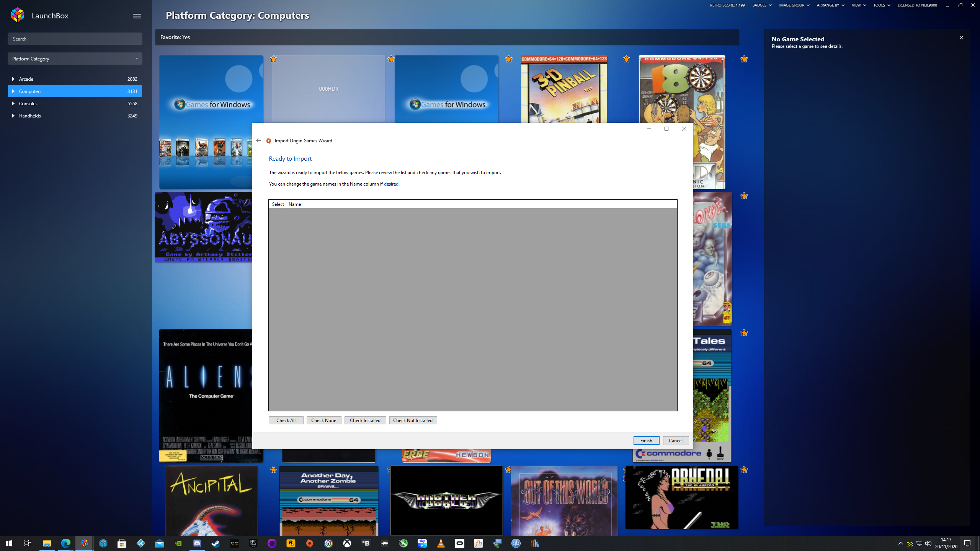Launch VLC media player from taskbar

point(441,543)
